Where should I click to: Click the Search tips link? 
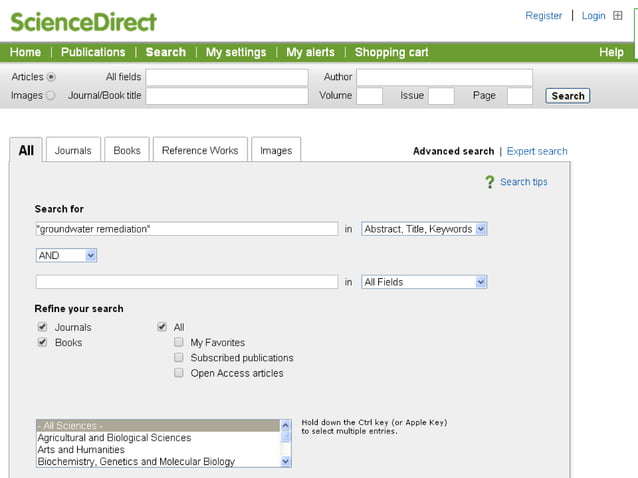click(x=523, y=182)
